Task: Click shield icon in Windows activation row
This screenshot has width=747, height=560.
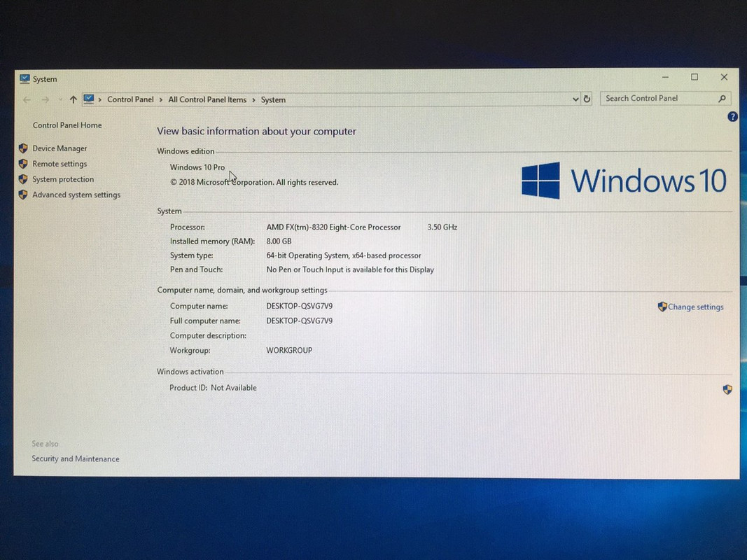Action: click(x=727, y=389)
